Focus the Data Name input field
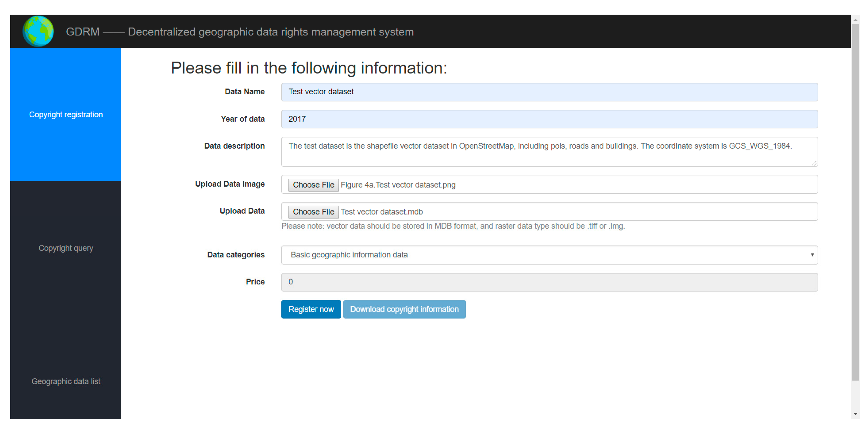This screenshot has width=868, height=430. tap(549, 92)
